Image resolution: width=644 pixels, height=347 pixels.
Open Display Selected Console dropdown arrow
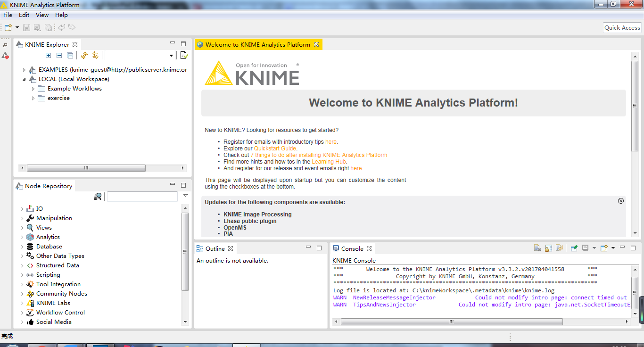pos(594,248)
